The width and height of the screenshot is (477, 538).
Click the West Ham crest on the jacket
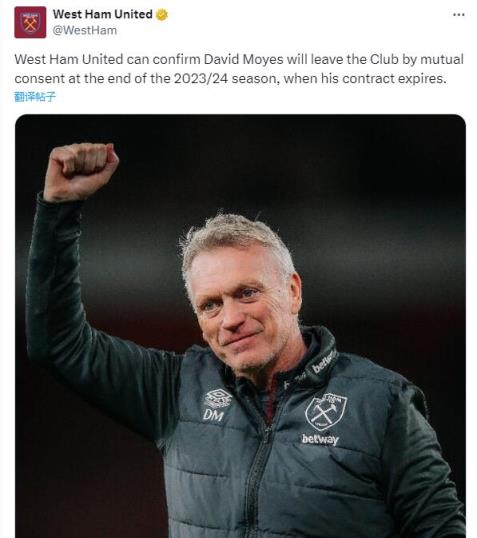[x=326, y=412]
